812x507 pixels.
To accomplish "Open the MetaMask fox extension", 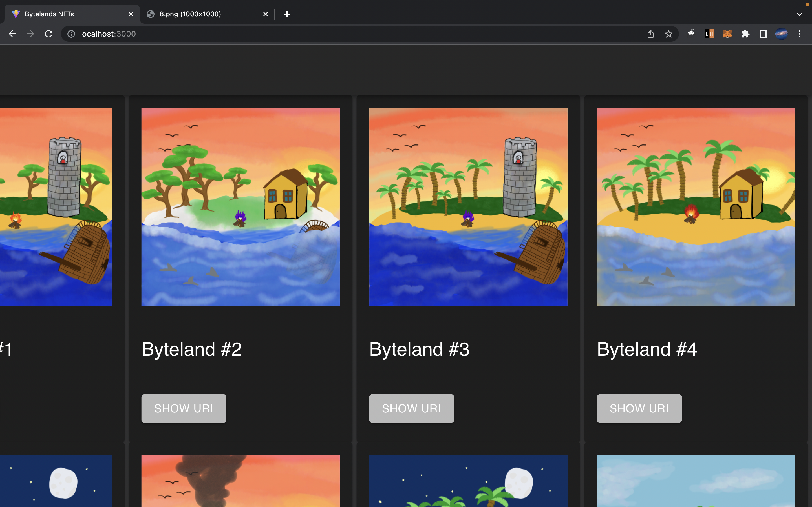I will (x=727, y=34).
